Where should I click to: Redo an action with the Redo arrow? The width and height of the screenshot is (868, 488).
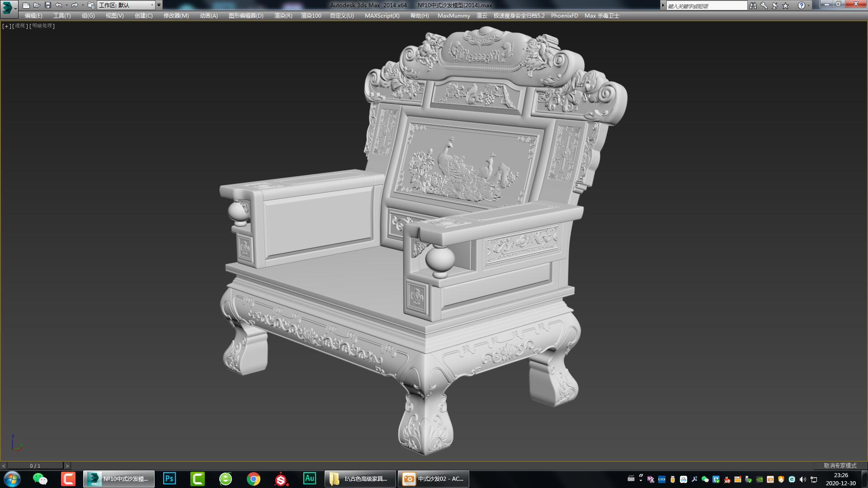pos(75,5)
